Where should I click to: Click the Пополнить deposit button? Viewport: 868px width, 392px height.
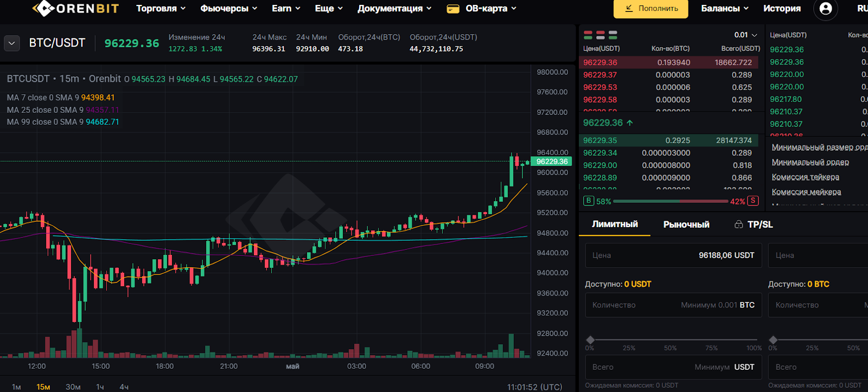click(651, 9)
